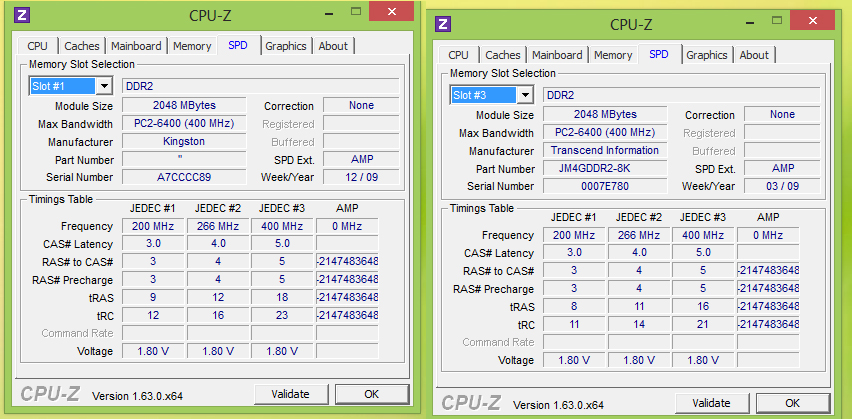Click Correction value None in right window

click(x=782, y=115)
